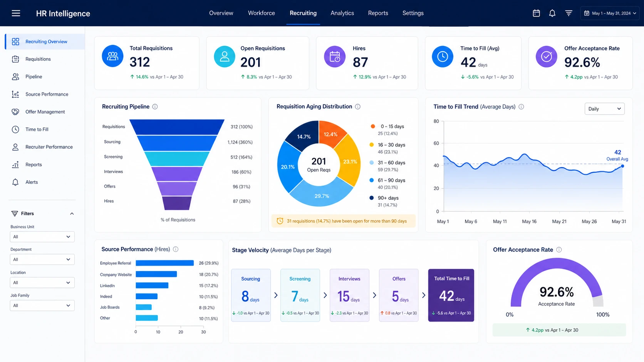Click the Total Time to Fill card
The width and height of the screenshot is (644, 362).
451,295
